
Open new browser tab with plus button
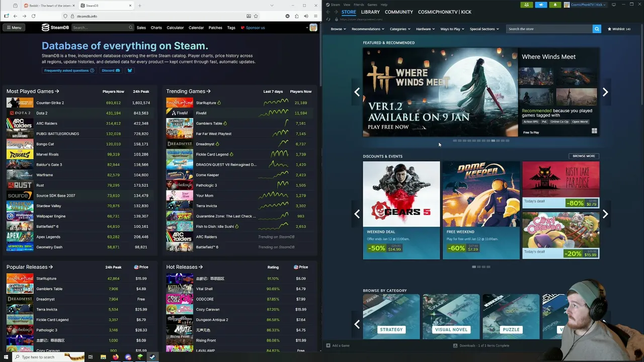pyautogui.click(x=139, y=6)
